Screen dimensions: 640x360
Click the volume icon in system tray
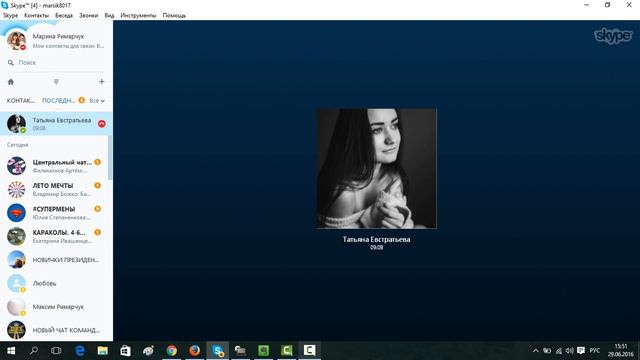(x=569, y=351)
